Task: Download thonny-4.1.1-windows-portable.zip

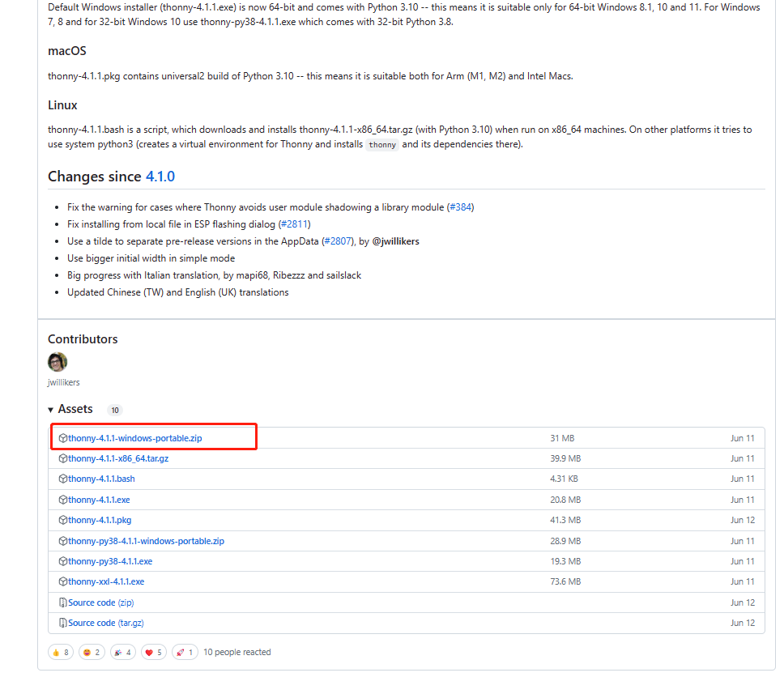Action: point(135,438)
